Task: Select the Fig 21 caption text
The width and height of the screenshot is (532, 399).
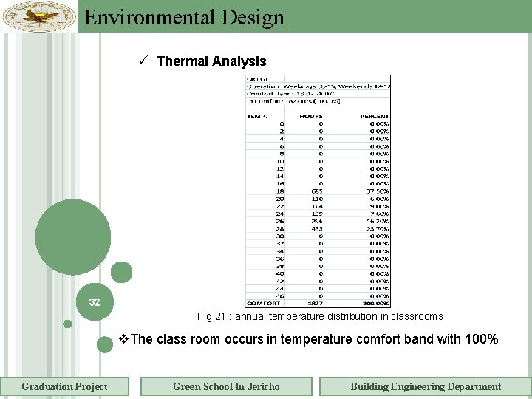Action: tap(320, 316)
